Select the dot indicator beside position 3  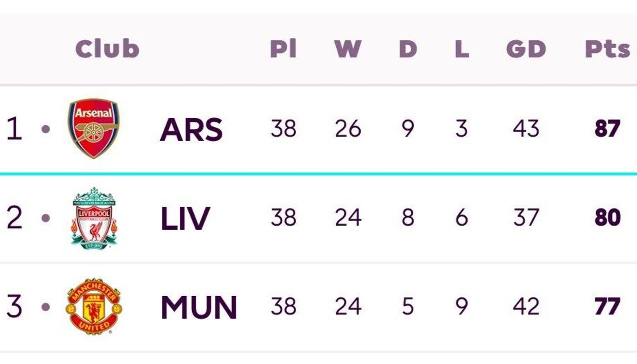[45, 307]
